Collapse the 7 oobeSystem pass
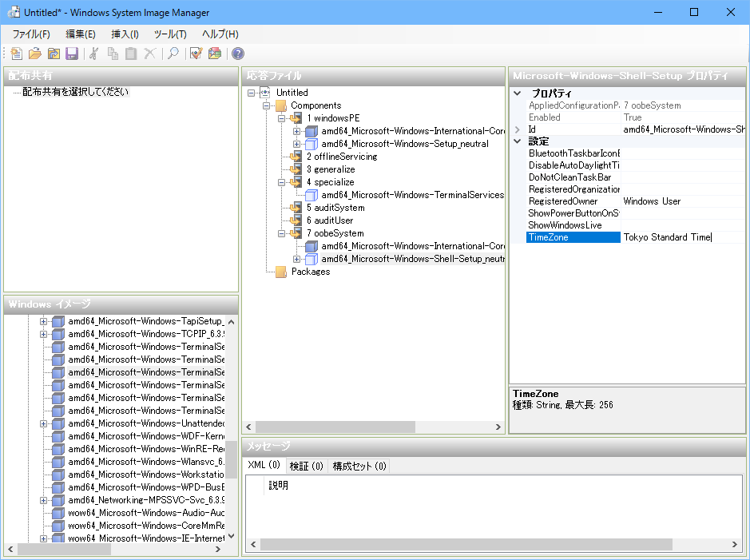Image resolution: width=750 pixels, height=560 pixels. pos(282,233)
